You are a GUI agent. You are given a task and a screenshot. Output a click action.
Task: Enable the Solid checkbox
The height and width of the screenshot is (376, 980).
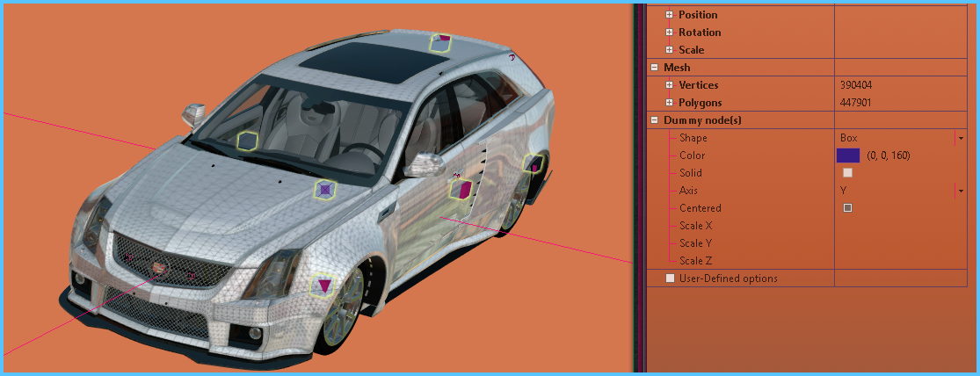(x=847, y=173)
